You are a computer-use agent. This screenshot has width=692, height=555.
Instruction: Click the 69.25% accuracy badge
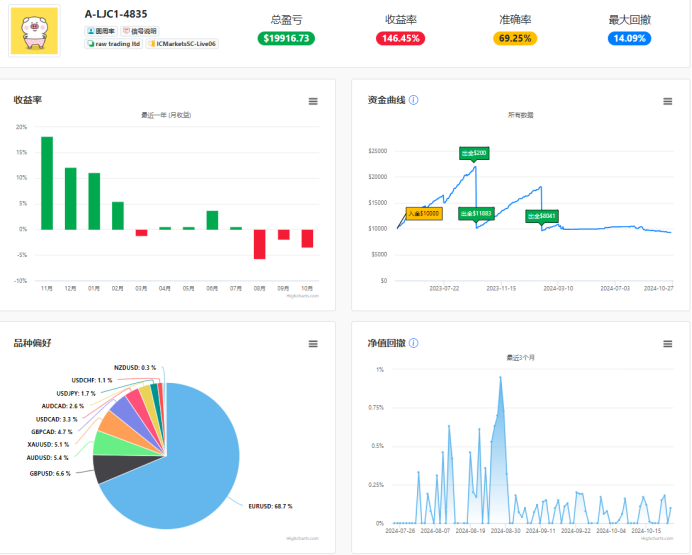(x=515, y=38)
